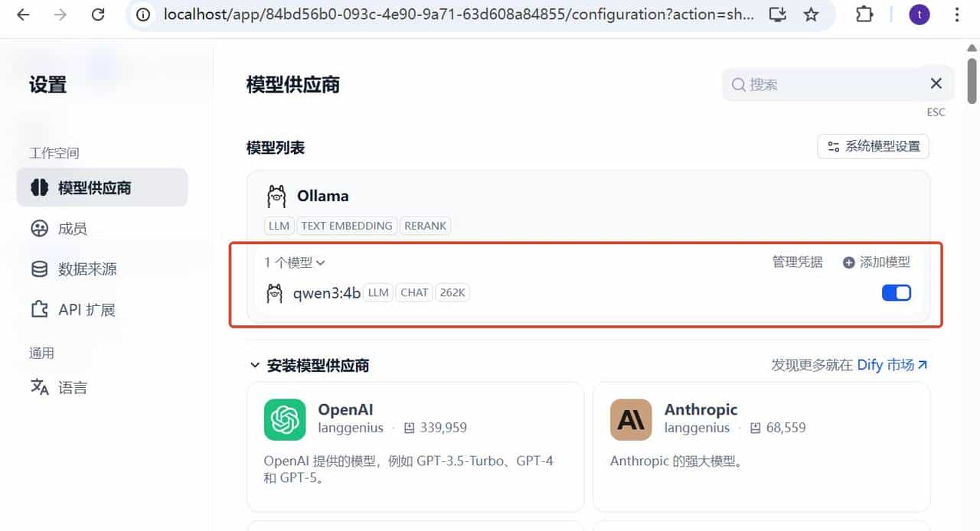Screen dimensions: 980x531
Task: Open the Anthropic provider card title
Action: click(x=701, y=409)
